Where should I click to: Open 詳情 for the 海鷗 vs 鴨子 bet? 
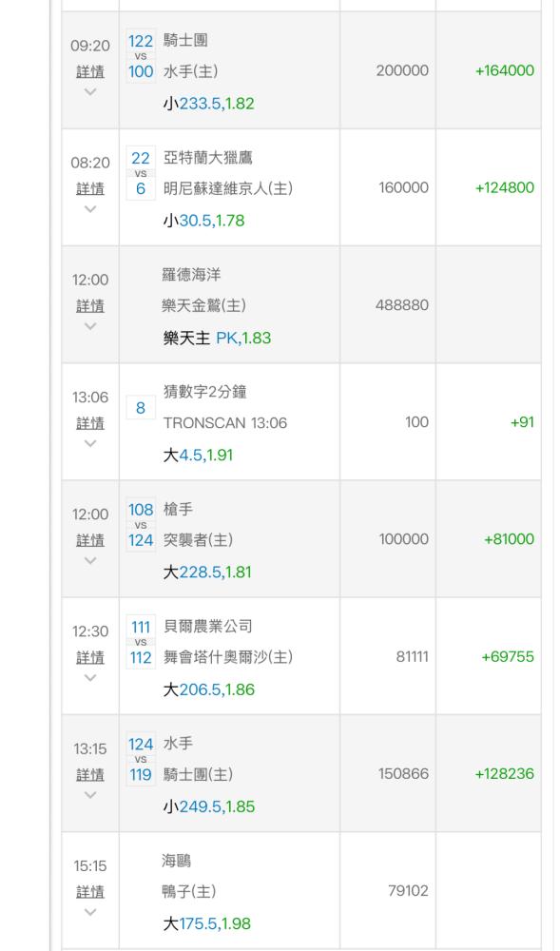(90, 892)
